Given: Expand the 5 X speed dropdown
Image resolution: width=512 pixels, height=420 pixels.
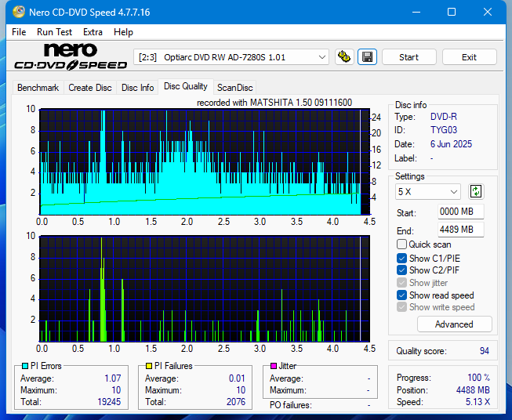Looking at the screenshot, I should (428, 191).
